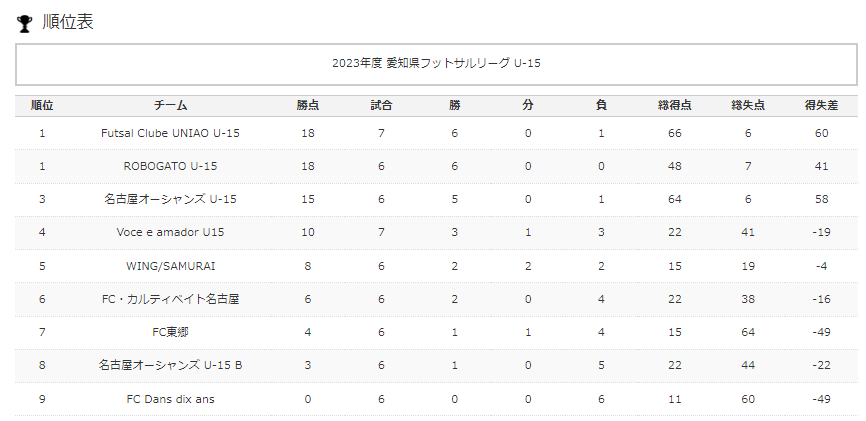Select the 名古屋オーシャンズ U-15 B team
This screenshot has width=866, height=421.
coord(170,365)
